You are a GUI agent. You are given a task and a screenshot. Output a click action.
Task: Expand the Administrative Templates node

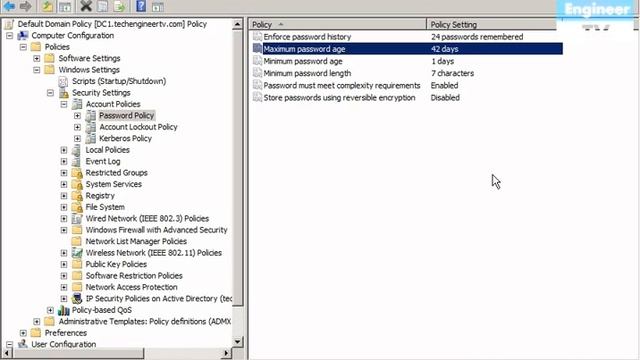(x=37, y=321)
